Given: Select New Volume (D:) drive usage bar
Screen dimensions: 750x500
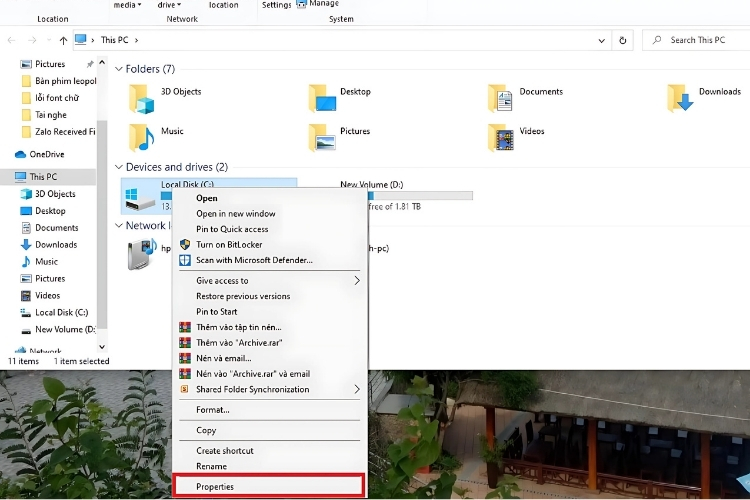Looking at the screenshot, I should pyautogui.click(x=406, y=196).
